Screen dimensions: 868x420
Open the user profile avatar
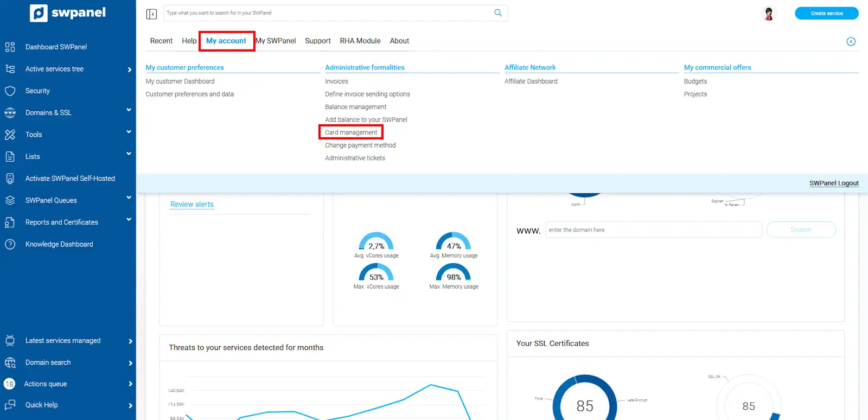click(x=768, y=13)
